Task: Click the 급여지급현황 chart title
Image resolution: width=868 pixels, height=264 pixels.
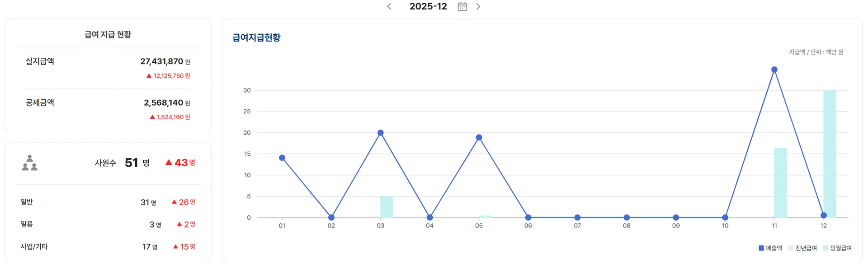Action: [256, 37]
